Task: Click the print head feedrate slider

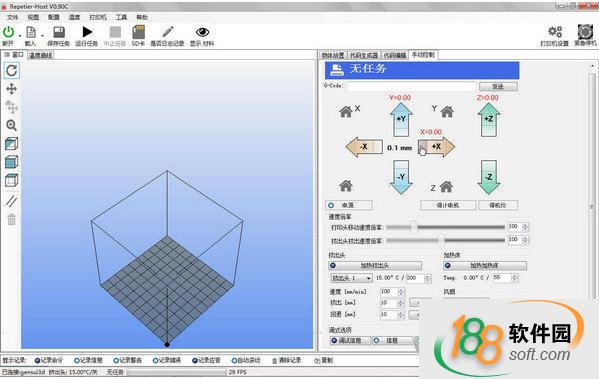Action: (445, 227)
